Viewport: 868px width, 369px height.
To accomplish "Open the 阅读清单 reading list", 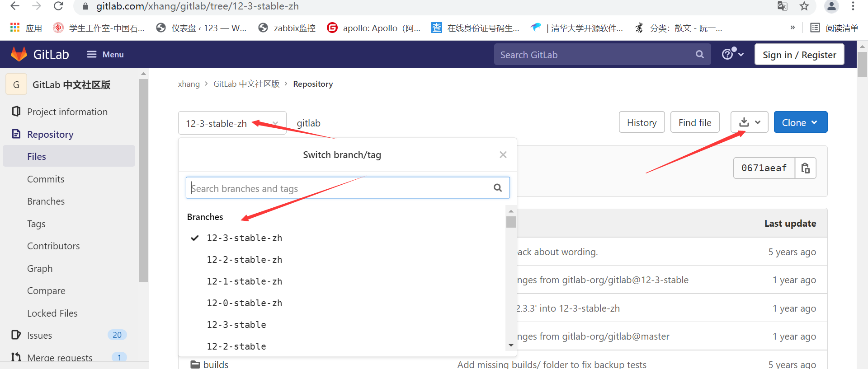I will 834,28.
